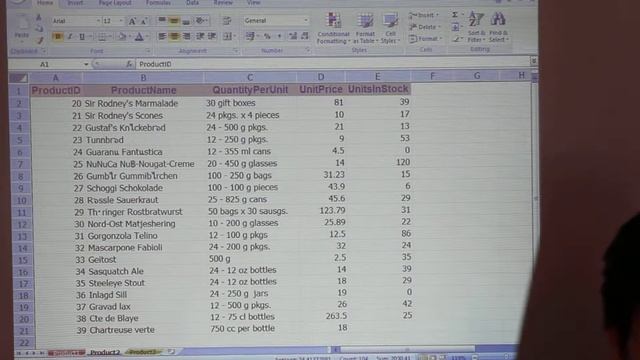Toggle Bottom Align in Alignment group
Image resolution: width=640 pixels, height=360 pixels.
point(186,21)
